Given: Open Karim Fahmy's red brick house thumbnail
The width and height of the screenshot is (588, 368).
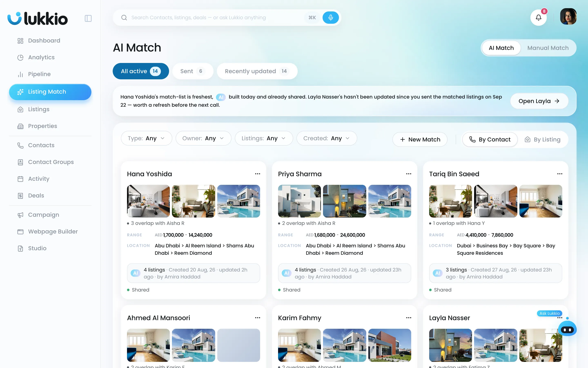Looking at the screenshot, I should click(390, 345).
